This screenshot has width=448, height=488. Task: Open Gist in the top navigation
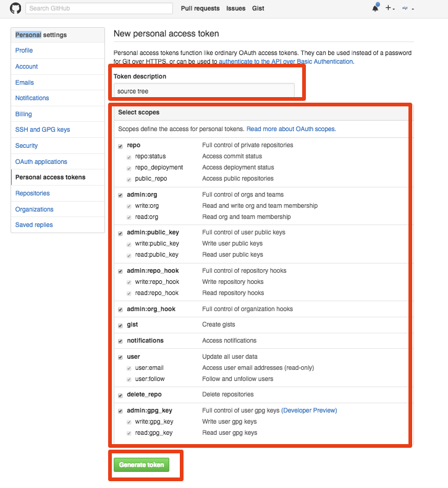pyautogui.click(x=258, y=9)
